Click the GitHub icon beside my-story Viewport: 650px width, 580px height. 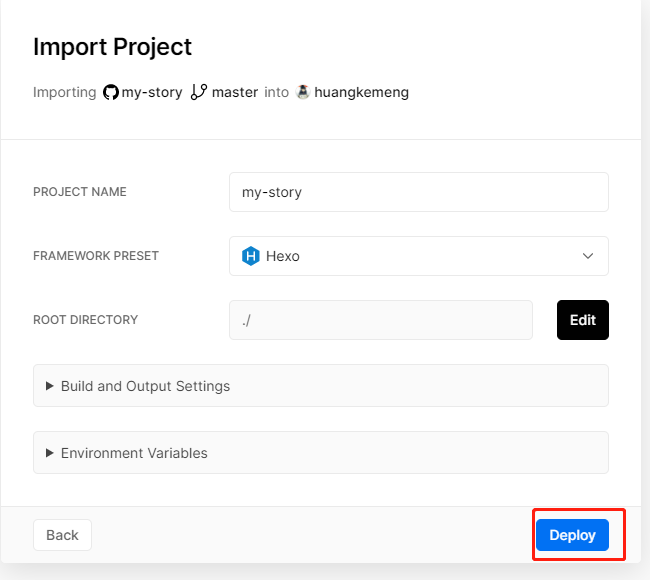coord(111,92)
